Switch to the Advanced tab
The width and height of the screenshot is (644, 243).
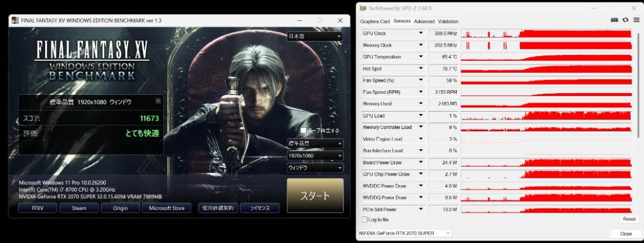(x=424, y=21)
